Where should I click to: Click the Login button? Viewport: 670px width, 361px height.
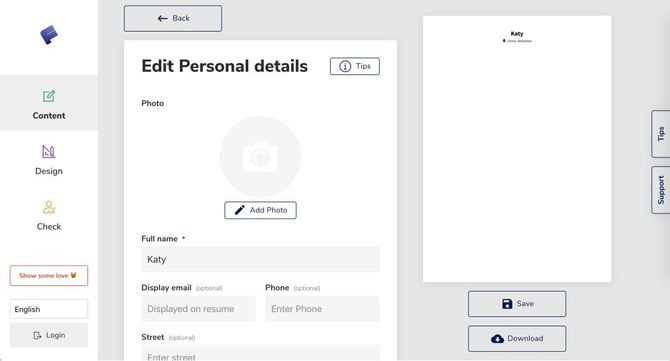pos(49,335)
